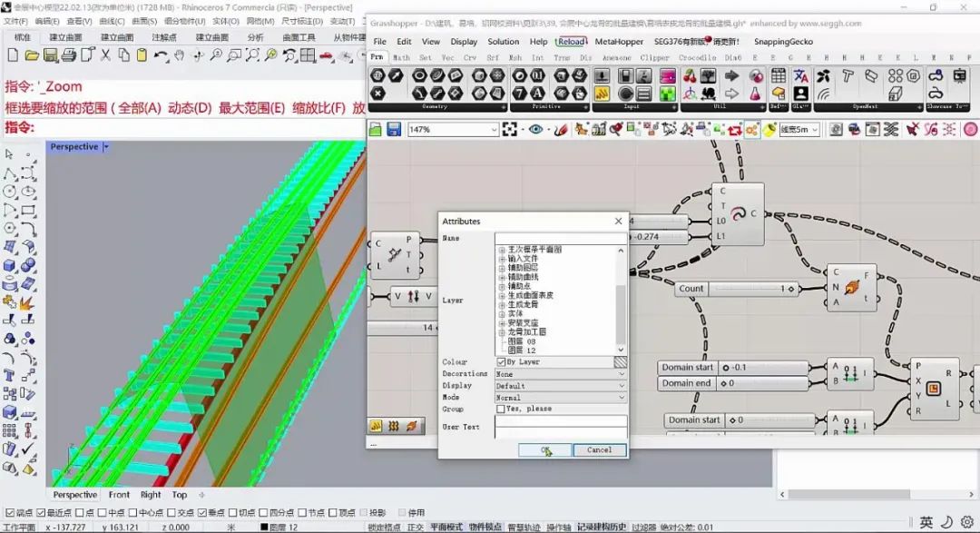Enable the Group 'Yes, please' checkbox
This screenshot has height=533, width=980.
[501, 409]
